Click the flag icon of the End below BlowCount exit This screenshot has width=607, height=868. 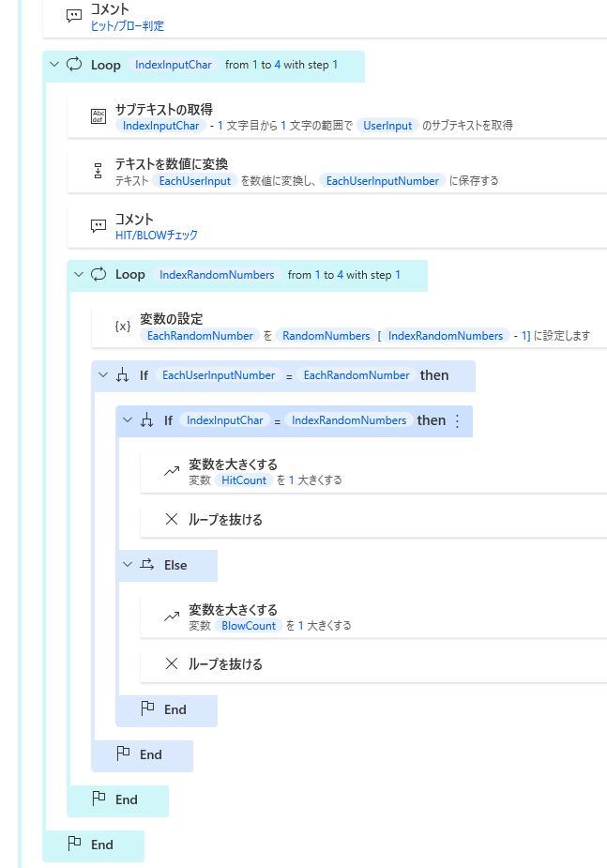[147, 708]
